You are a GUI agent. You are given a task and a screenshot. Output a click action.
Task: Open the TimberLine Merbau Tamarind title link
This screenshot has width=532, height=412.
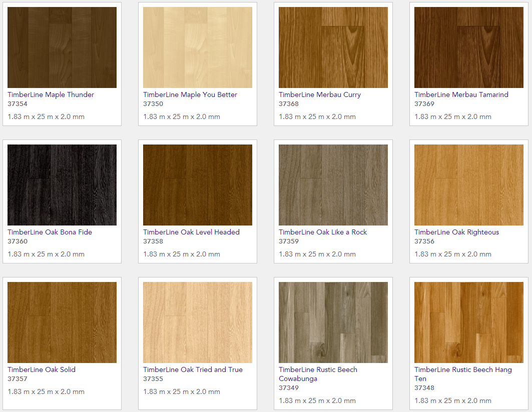(x=461, y=94)
